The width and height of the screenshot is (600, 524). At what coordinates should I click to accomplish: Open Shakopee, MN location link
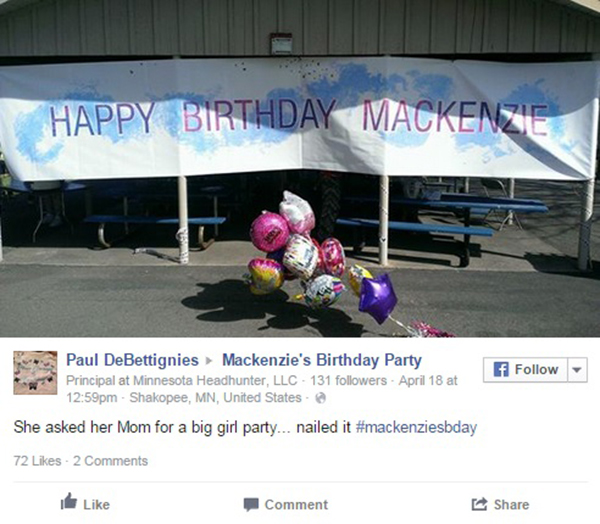[x=215, y=398]
